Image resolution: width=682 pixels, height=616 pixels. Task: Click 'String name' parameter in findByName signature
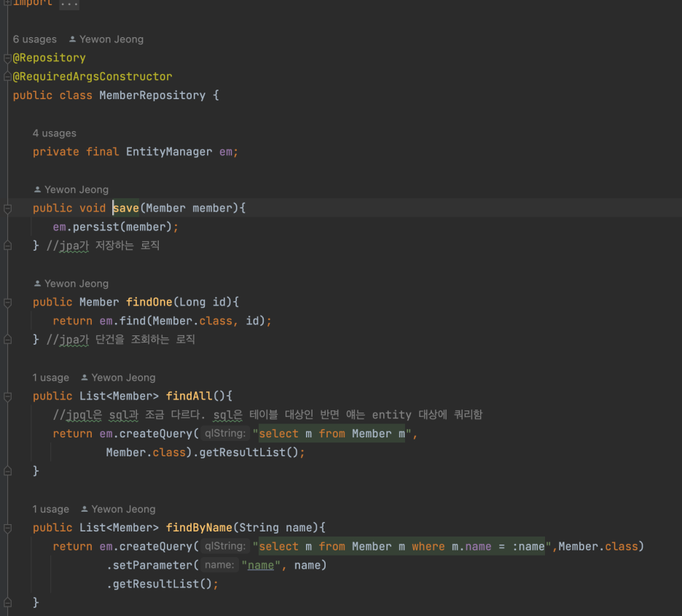point(275,528)
